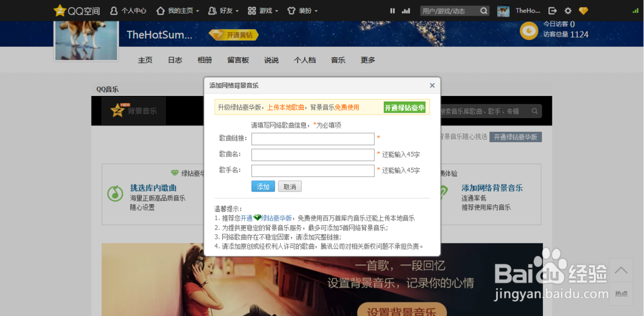Click the 上传本地歌曲 orange text
The image size is (644, 316).
286,107
